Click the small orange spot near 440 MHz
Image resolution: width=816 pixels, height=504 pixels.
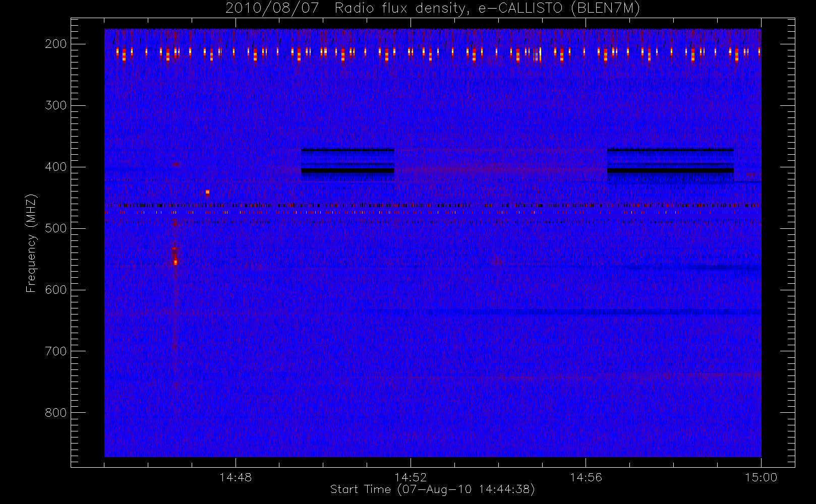(207, 193)
